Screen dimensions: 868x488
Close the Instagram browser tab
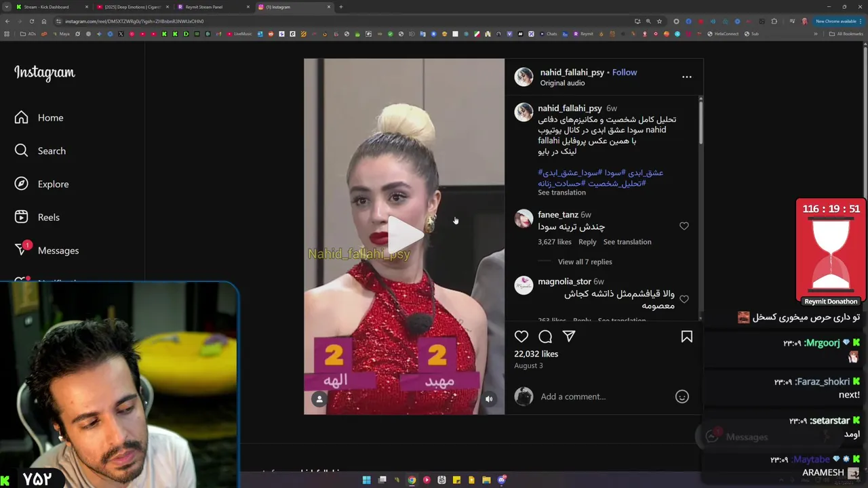coord(329,7)
